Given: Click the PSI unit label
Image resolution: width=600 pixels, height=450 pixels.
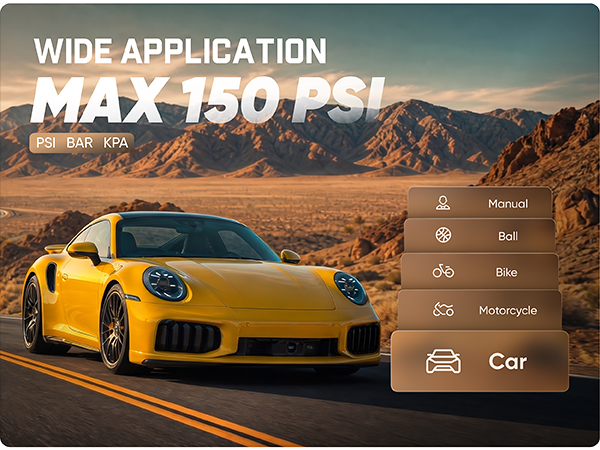Looking at the screenshot, I should point(46,143).
